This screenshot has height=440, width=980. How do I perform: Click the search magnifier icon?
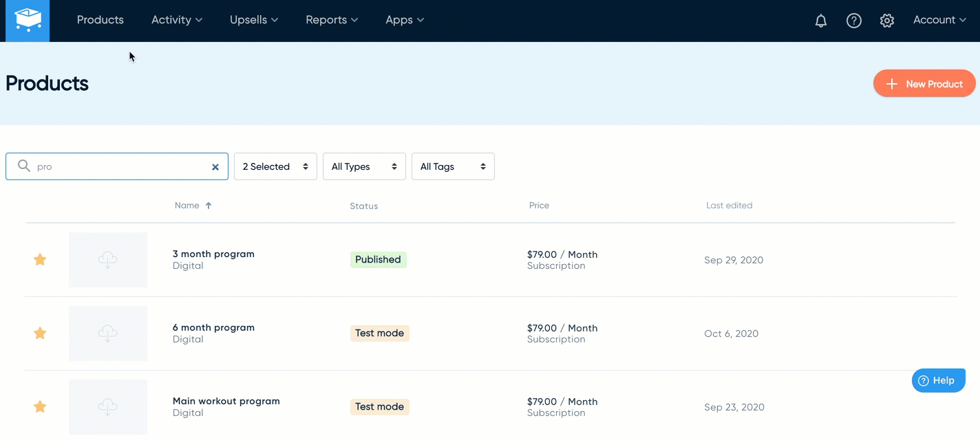tap(24, 166)
